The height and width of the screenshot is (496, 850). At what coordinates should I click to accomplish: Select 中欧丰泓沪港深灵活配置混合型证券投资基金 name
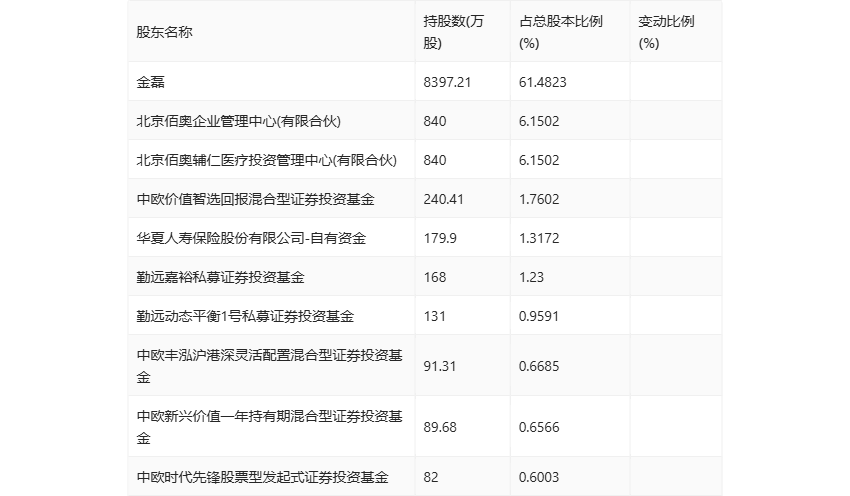tap(269, 366)
